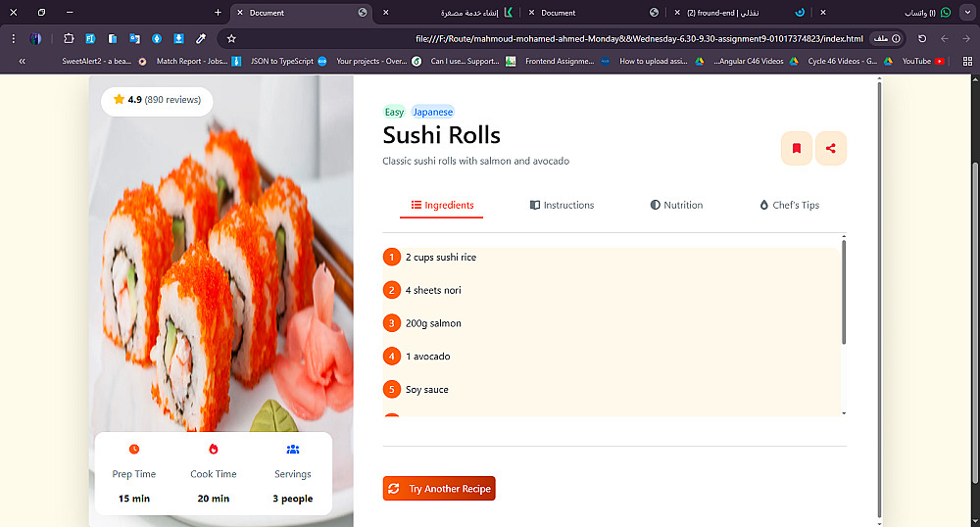The height and width of the screenshot is (527, 980).
Task: Open the Frontend Assignme... bookmark
Action: (x=567, y=61)
